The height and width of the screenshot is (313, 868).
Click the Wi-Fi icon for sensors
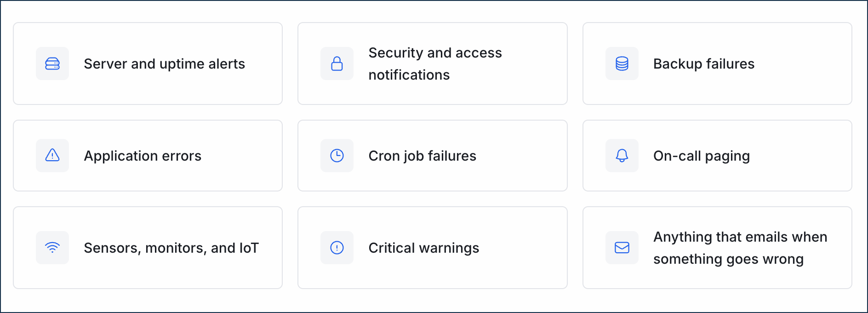52,248
